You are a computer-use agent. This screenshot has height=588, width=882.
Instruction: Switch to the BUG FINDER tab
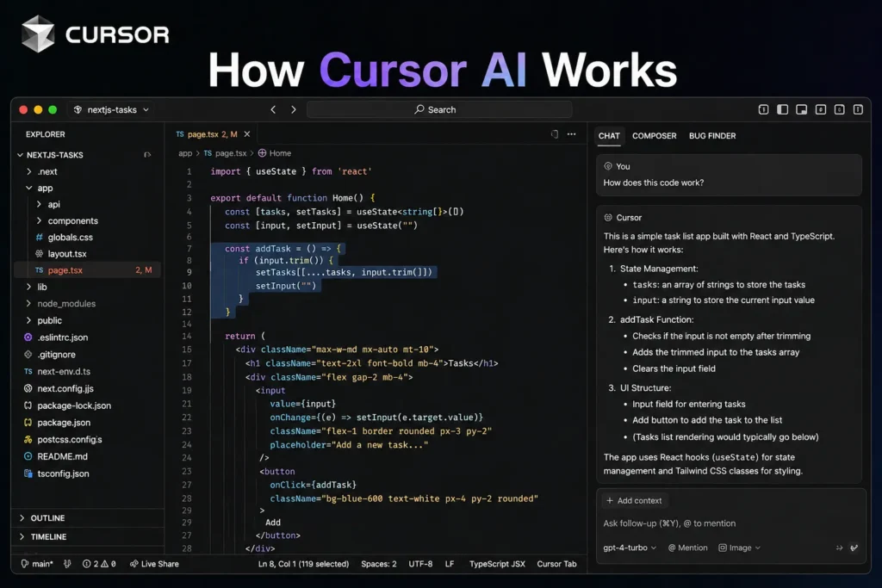click(x=712, y=136)
